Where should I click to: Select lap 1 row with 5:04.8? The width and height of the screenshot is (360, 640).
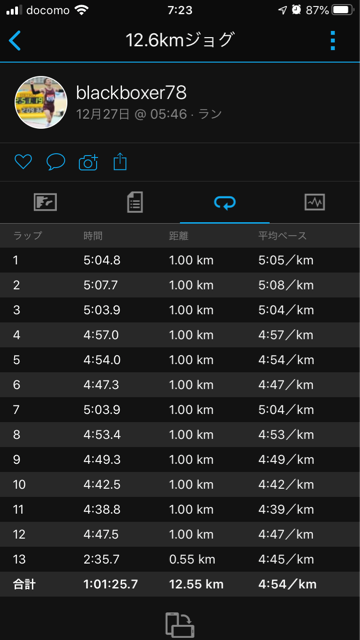coord(180,260)
